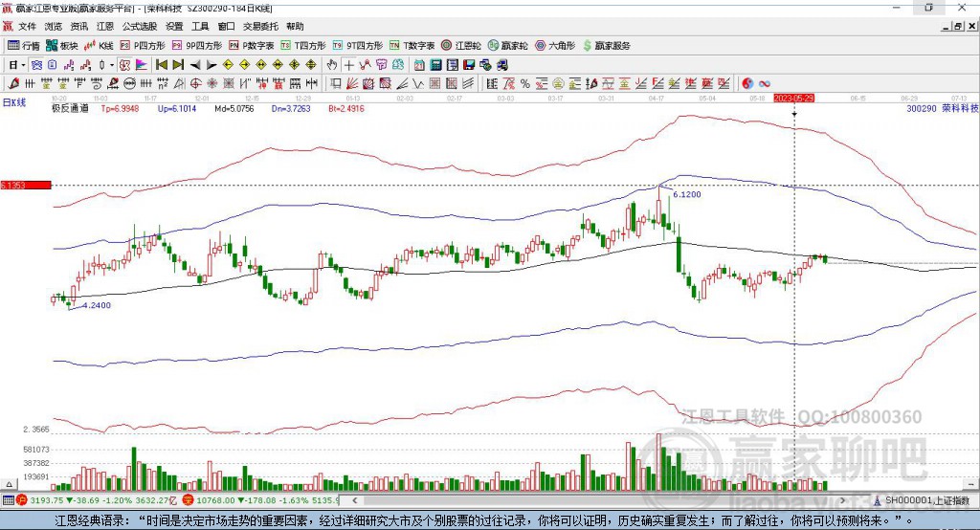
Task: Click the Tp=6.9948 value
Action: tap(120, 109)
